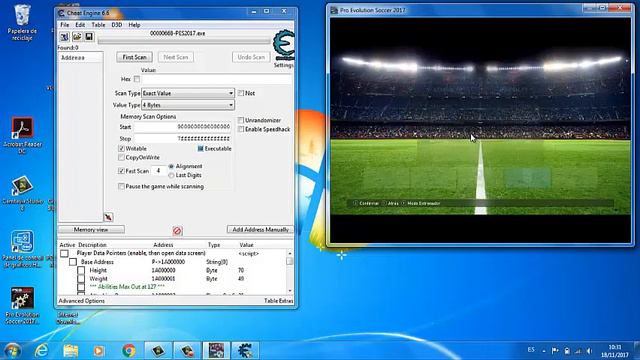
Task: Show hidden tray icons arrow
Action: (544, 351)
